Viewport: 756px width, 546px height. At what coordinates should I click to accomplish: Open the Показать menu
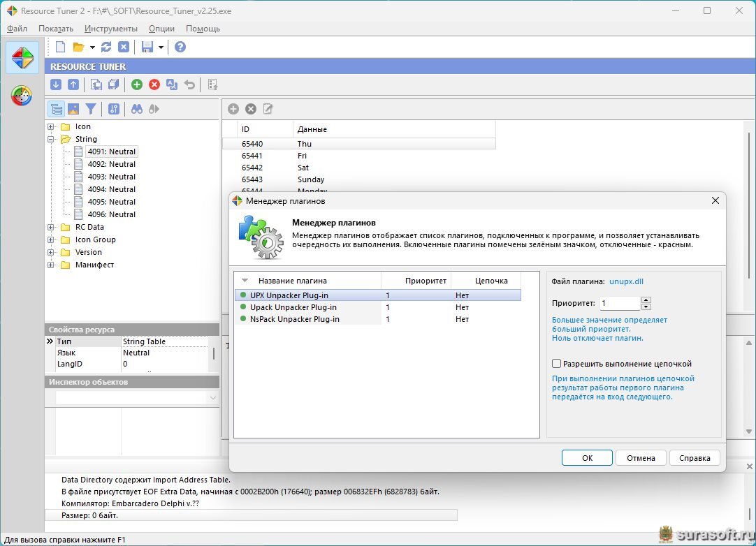tap(56, 29)
